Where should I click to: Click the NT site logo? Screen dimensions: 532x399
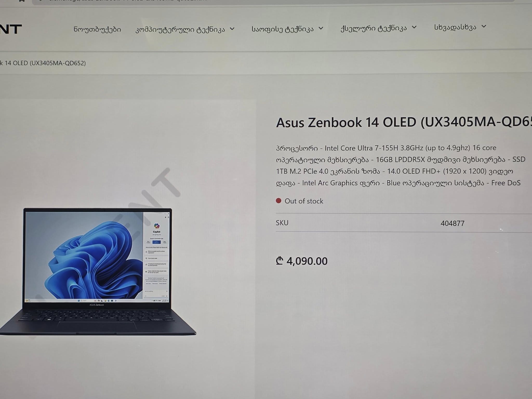[x=11, y=29]
